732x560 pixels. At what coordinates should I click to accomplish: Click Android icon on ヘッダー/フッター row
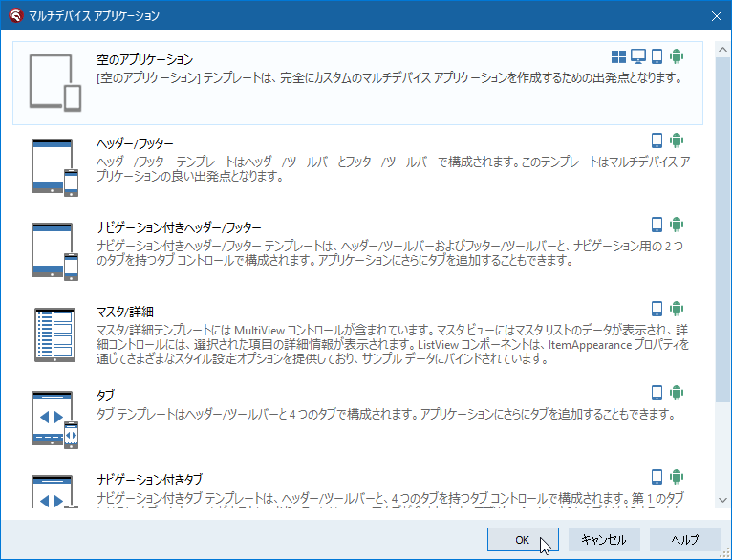pyautogui.click(x=677, y=140)
